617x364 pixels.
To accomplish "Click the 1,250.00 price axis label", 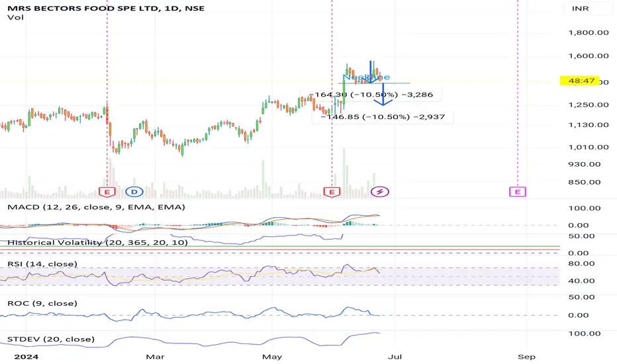I will (x=589, y=105).
